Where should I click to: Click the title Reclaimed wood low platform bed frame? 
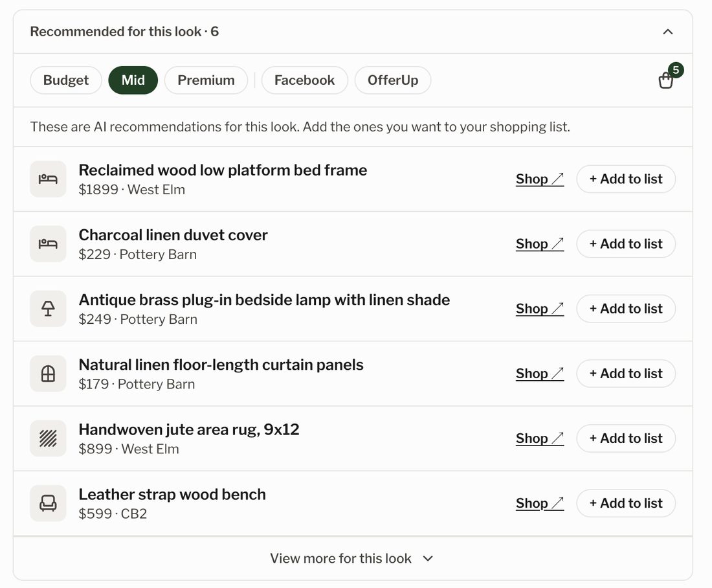(223, 170)
